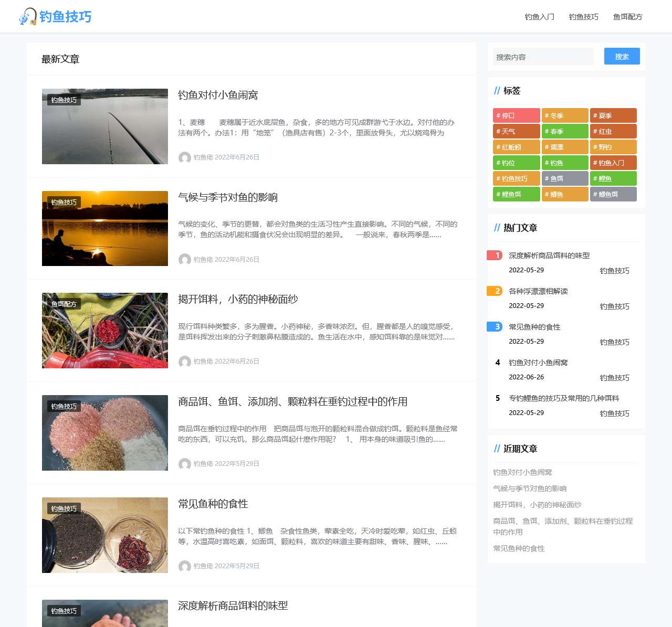Select the 冬季 tag

pyautogui.click(x=565, y=115)
